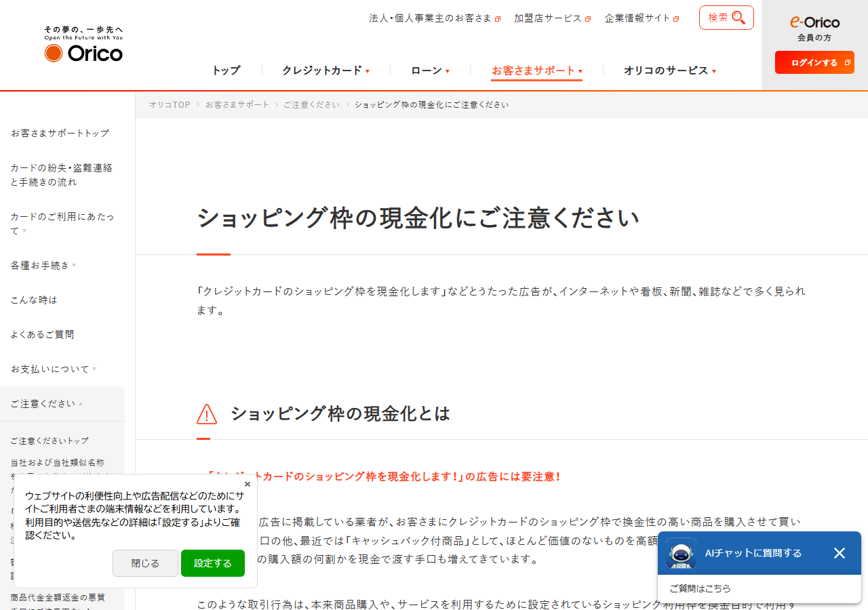Open the クレジットカード dropdown menu
This screenshot has width=868, height=610.
click(x=325, y=70)
